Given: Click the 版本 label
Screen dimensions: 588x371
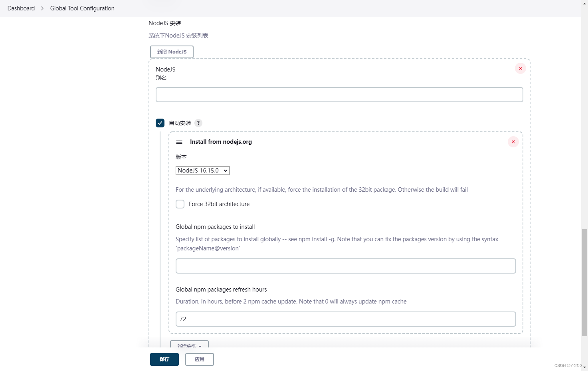Looking at the screenshot, I should pos(181,157).
